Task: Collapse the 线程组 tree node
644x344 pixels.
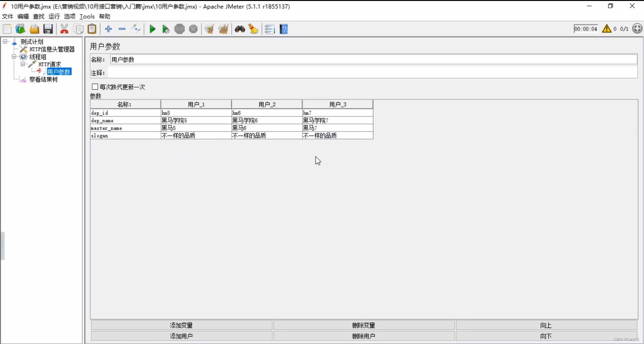Action: pyautogui.click(x=14, y=57)
